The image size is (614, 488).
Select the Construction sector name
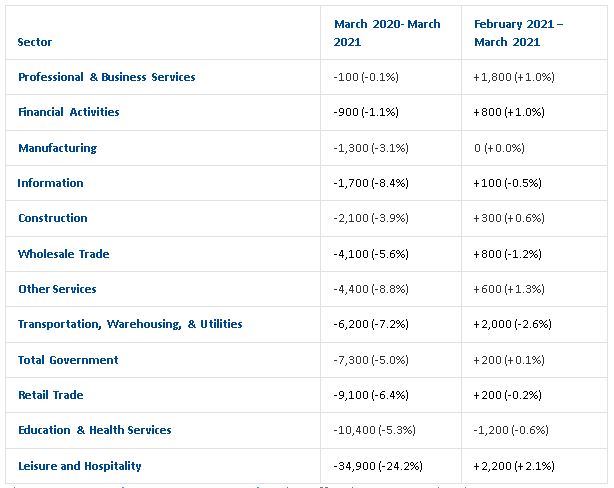click(x=52, y=218)
